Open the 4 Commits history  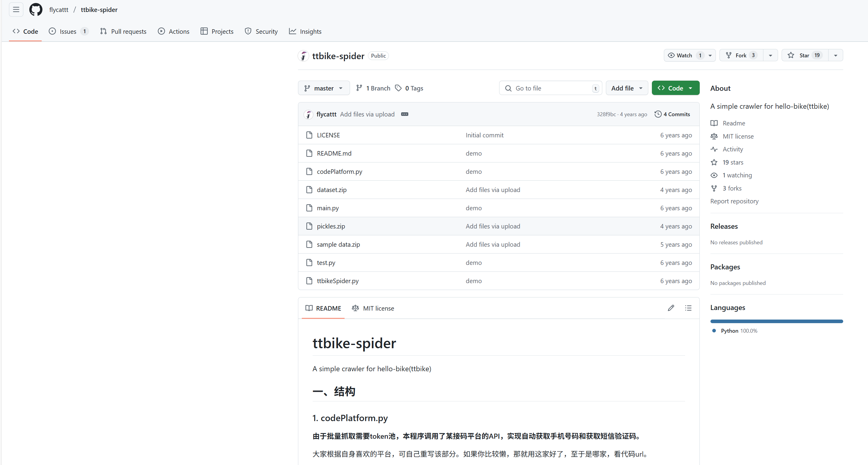point(672,114)
